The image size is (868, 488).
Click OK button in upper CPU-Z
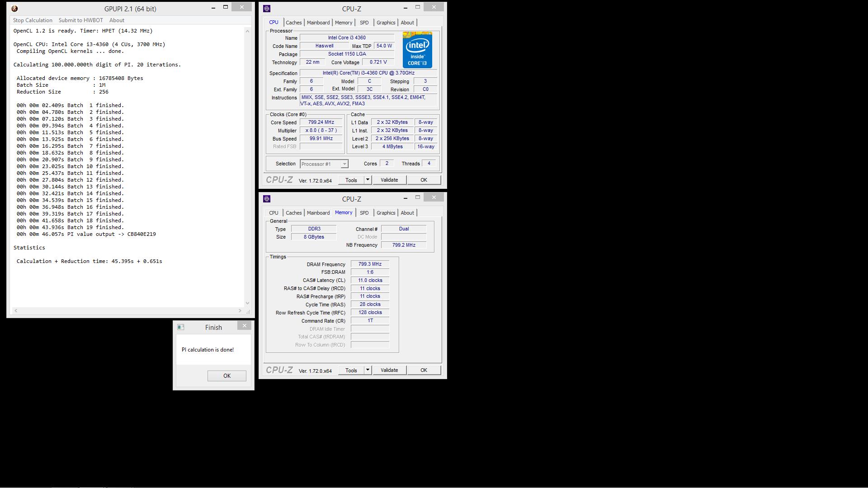click(x=424, y=180)
